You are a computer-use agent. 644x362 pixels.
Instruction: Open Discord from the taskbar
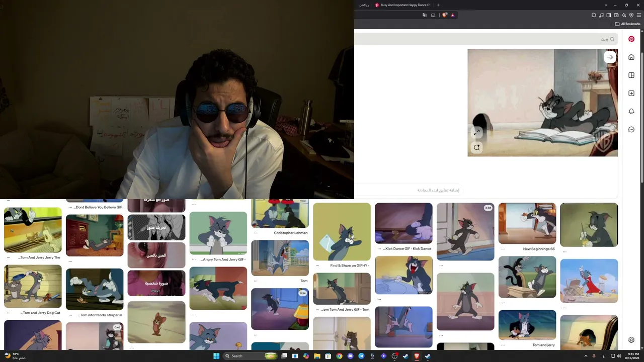point(350,356)
